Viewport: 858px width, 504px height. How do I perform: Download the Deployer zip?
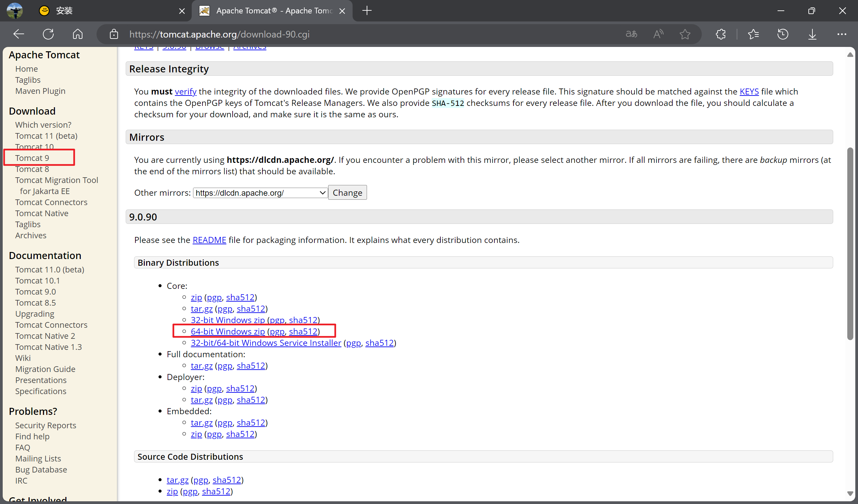196,389
